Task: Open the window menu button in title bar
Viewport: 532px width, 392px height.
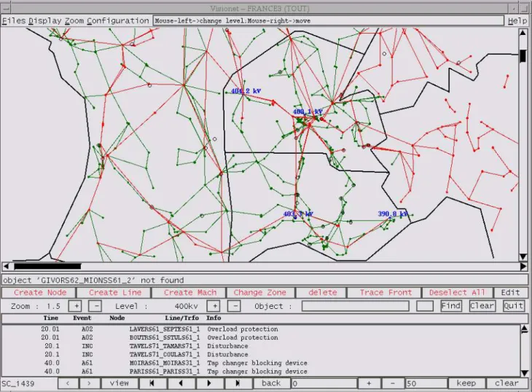Action: click(5, 8)
